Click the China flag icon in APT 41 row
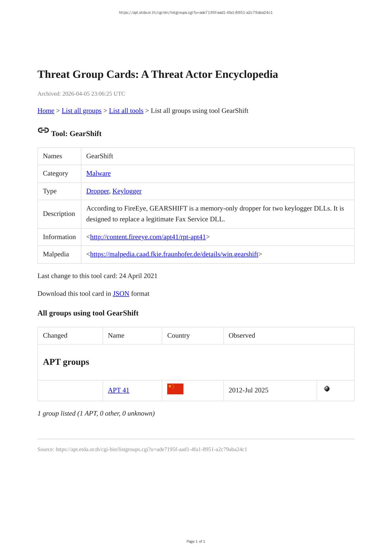The image size is (392, 554). (x=175, y=389)
